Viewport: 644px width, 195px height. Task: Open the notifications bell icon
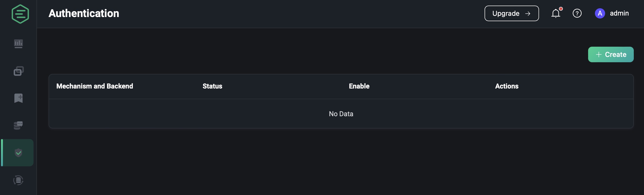coord(556,14)
